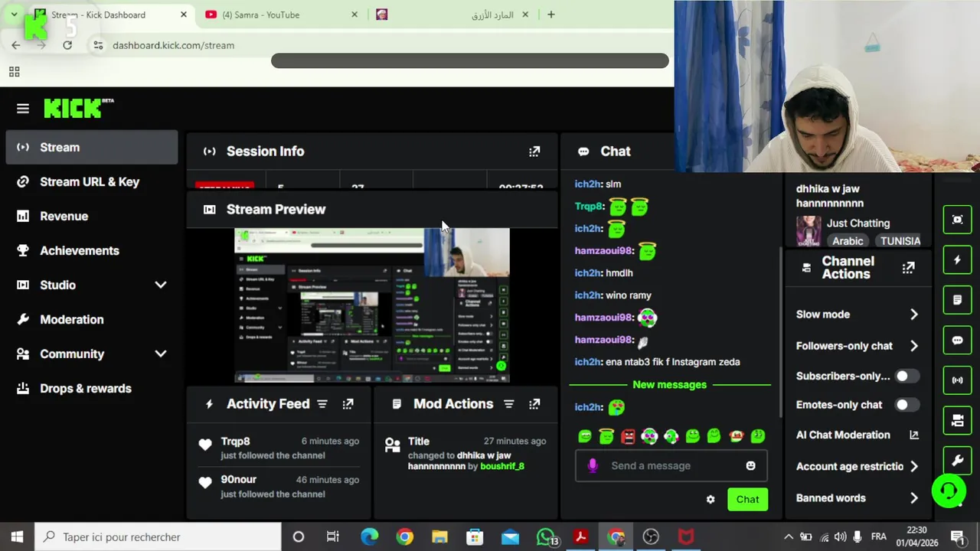Pop out the Channel Actions panel
Viewport: 980px width, 551px height.
[908, 268]
